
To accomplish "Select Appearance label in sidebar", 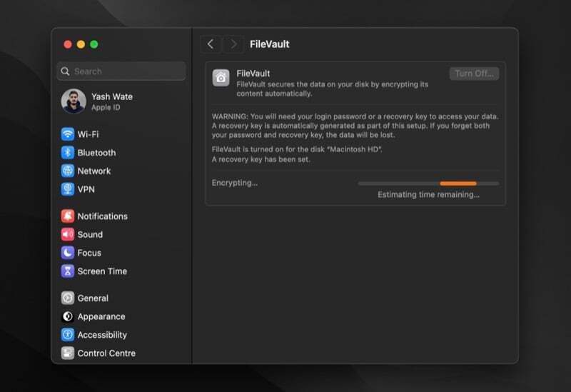I will tap(101, 316).
